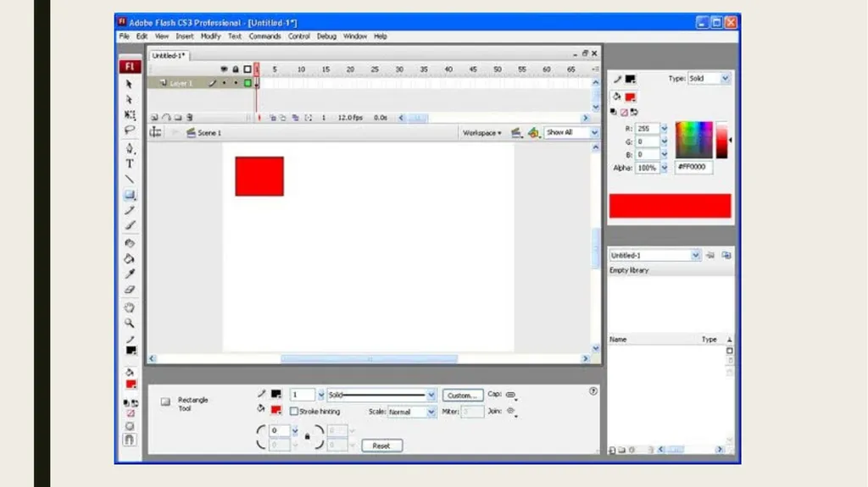Choose the Line tool
868x487 pixels.
tap(130, 180)
